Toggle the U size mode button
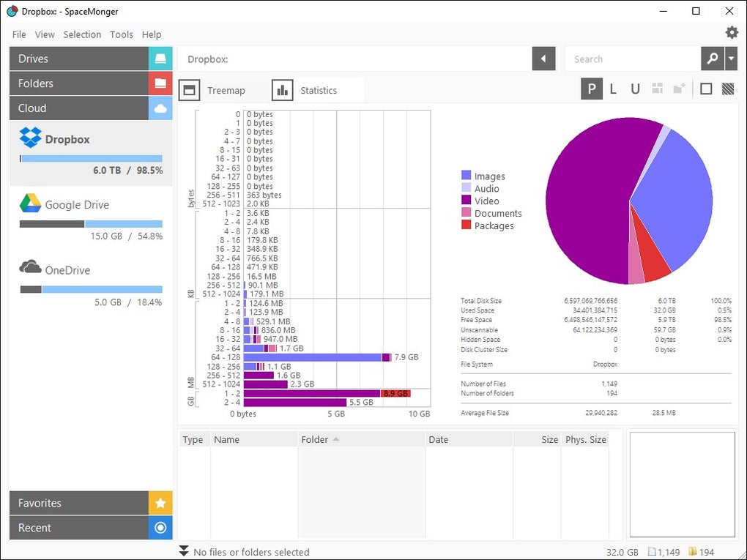747x560 pixels. pos(635,89)
